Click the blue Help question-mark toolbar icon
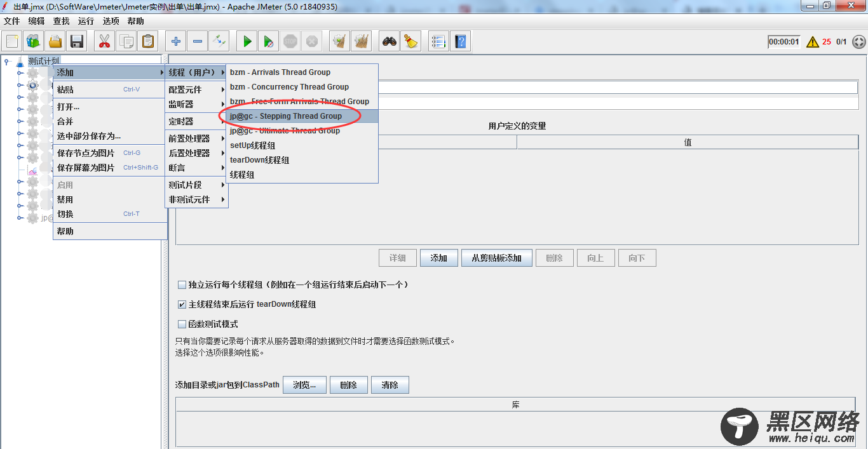The height and width of the screenshot is (449, 868). tap(461, 42)
